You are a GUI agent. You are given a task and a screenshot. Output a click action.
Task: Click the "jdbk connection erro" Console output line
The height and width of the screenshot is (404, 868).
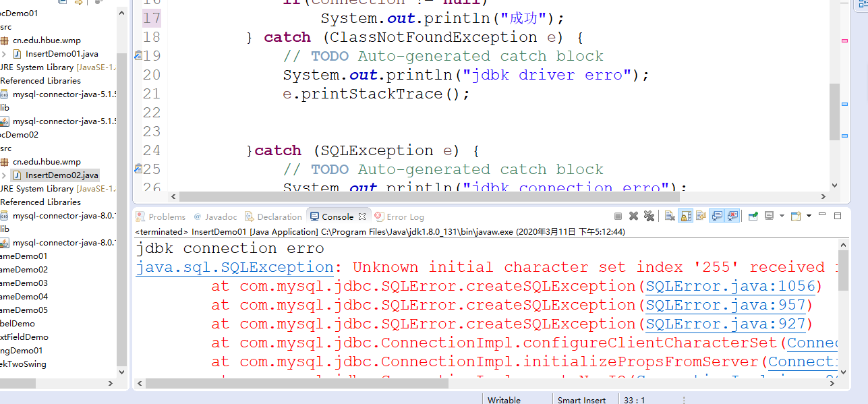pos(230,248)
